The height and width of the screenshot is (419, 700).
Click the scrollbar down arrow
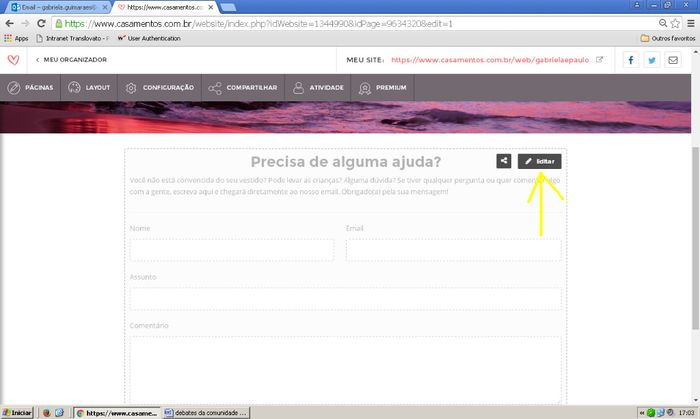695,400
